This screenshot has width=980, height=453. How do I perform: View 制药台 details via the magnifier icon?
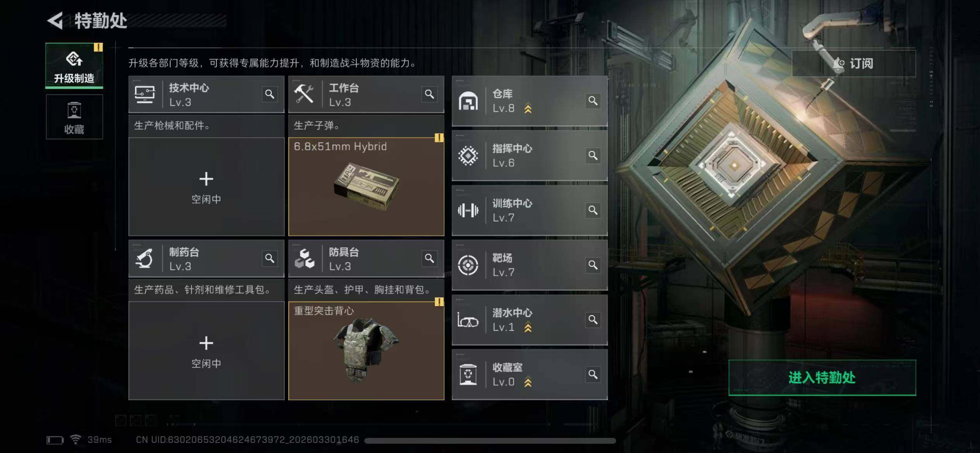click(x=270, y=258)
